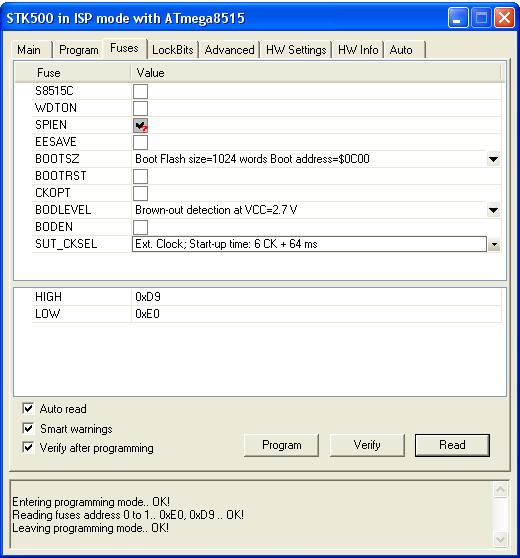
Task: Expand the BOOTSZ dropdown arrow
Action: click(x=493, y=159)
